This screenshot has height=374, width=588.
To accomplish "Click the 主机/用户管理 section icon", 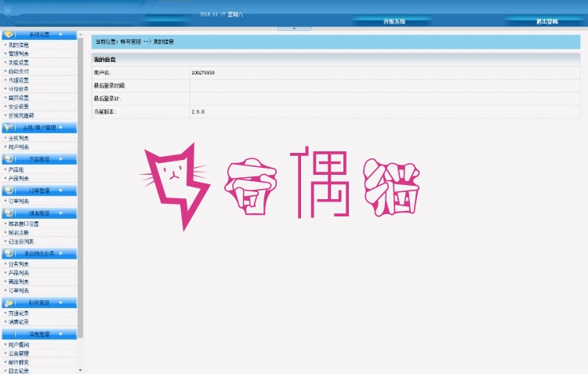I will 9,128.
